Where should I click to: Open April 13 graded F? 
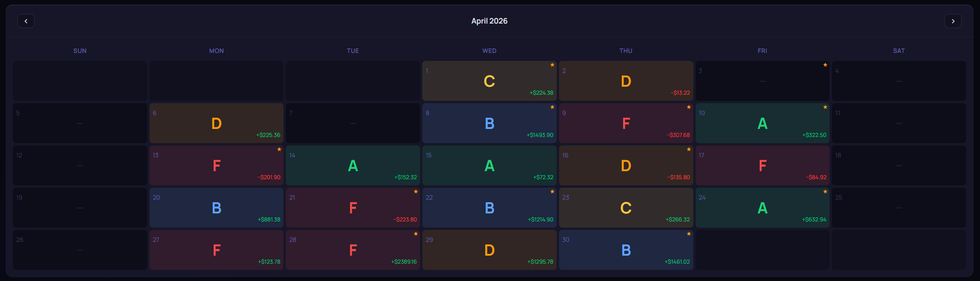(x=216, y=165)
